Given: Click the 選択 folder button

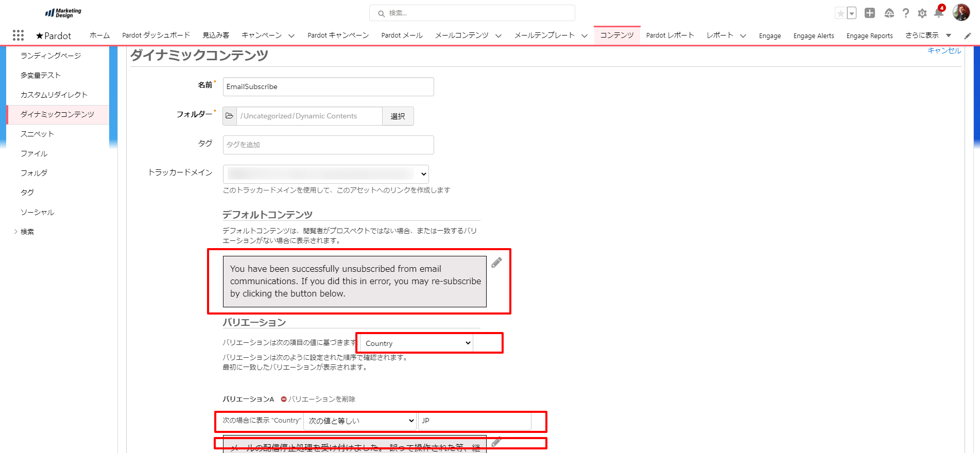Looking at the screenshot, I should tap(398, 116).
